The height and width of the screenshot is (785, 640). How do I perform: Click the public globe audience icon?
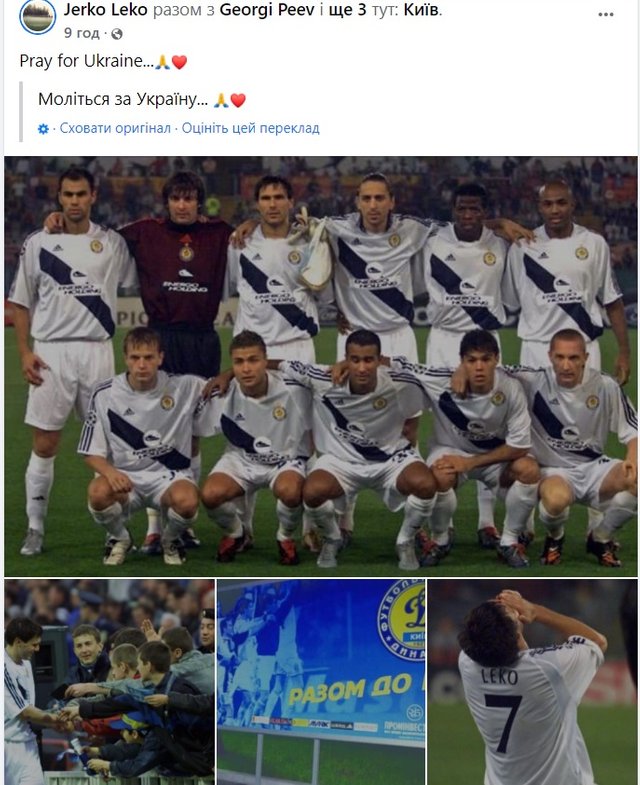tap(117, 34)
